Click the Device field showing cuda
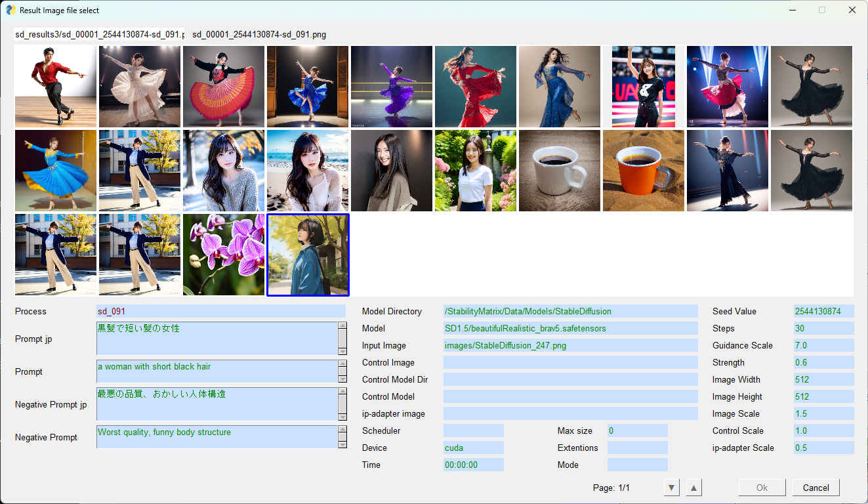The width and height of the screenshot is (868, 504). pyautogui.click(x=473, y=448)
